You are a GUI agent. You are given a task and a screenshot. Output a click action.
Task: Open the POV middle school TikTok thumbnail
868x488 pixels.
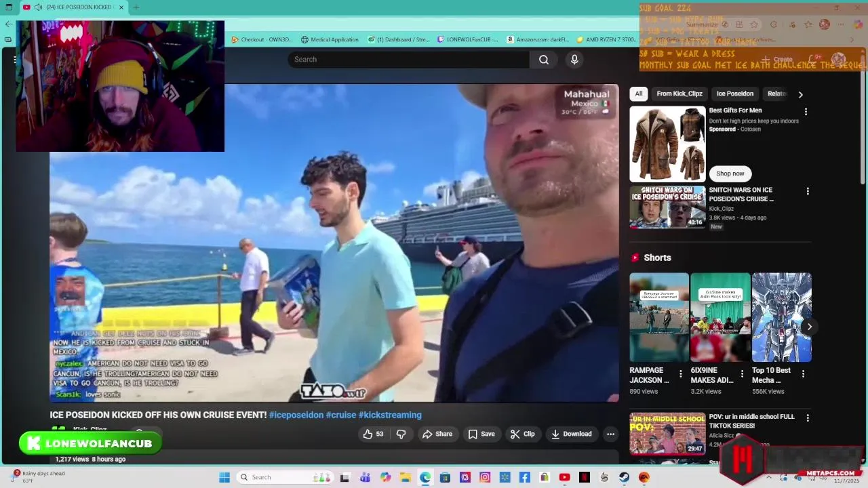click(667, 433)
